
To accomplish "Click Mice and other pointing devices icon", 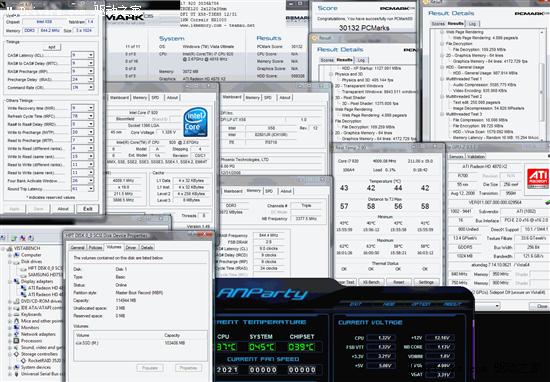I will click(16, 321).
